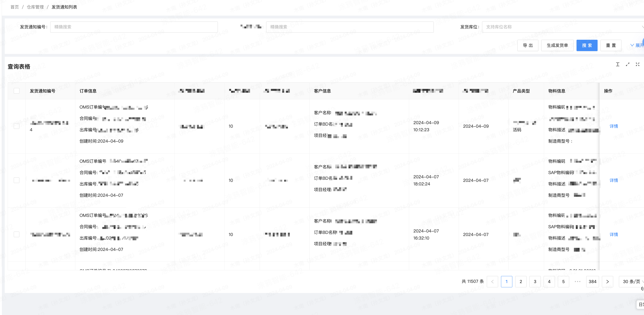Click the table width expand icon
644x315 pixels.
[x=627, y=65]
